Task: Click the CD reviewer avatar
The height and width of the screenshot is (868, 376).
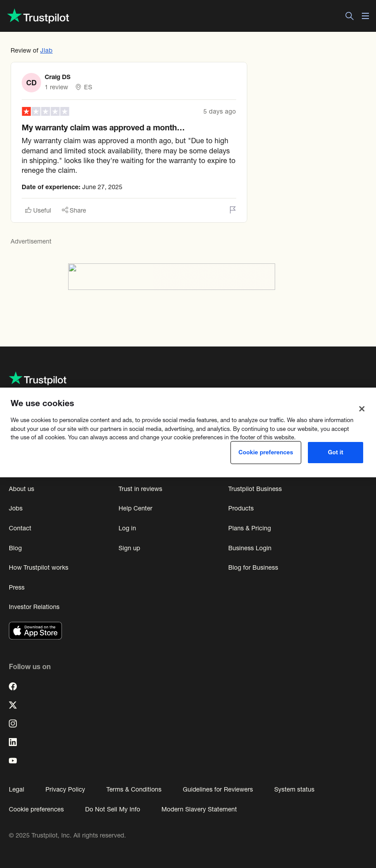Action: (31, 83)
